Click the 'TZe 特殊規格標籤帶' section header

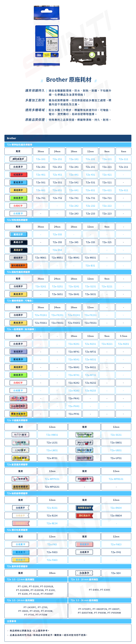68,220
